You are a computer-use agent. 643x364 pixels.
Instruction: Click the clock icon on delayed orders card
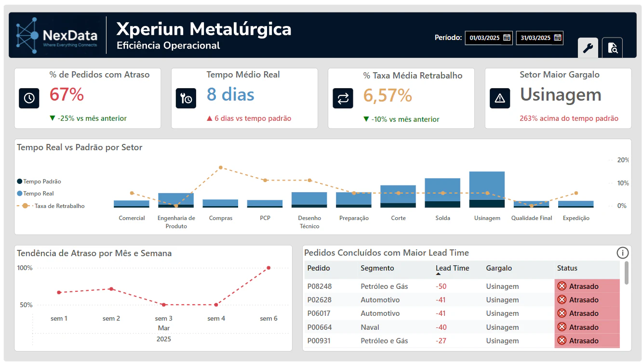pyautogui.click(x=29, y=98)
